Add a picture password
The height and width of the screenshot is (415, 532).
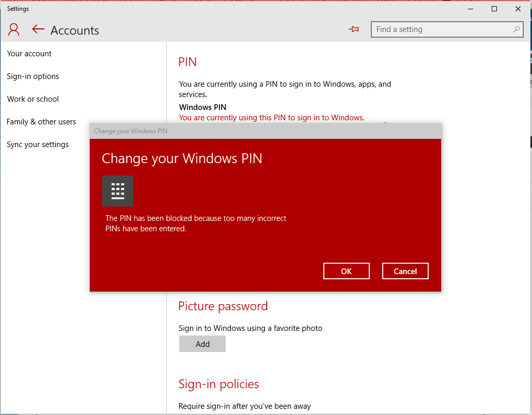coord(202,344)
